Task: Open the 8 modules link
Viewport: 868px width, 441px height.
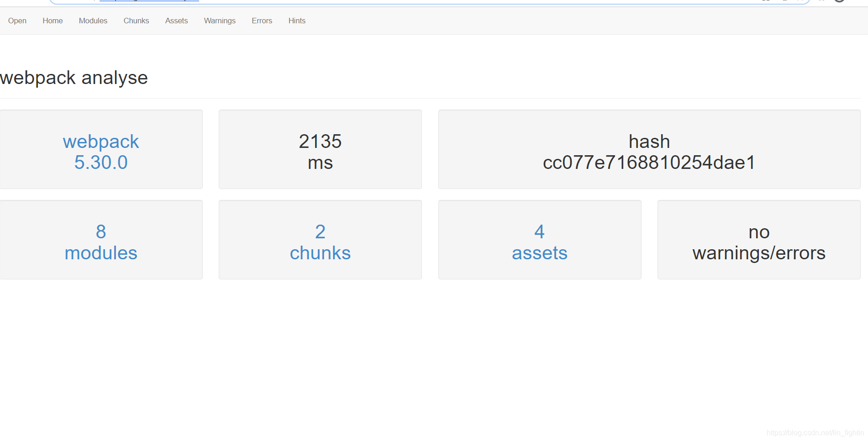Action: (101, 242)
